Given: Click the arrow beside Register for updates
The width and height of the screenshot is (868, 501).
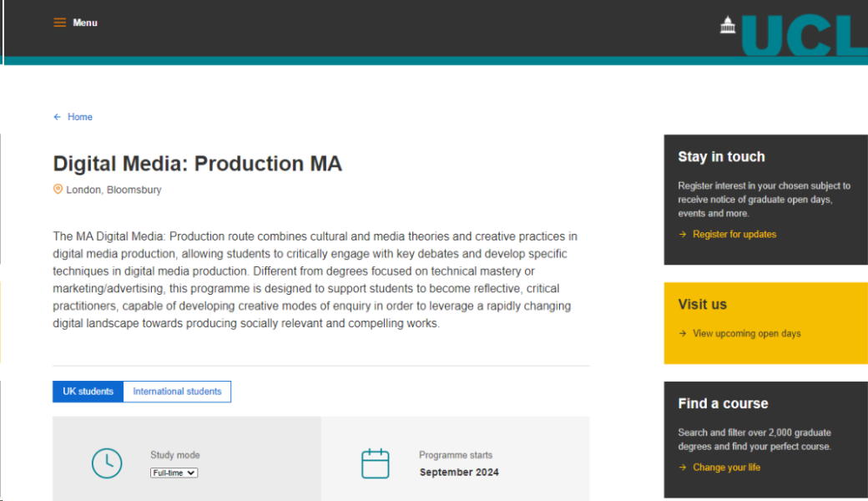Looking at the screenshot, I should point(683,235).
